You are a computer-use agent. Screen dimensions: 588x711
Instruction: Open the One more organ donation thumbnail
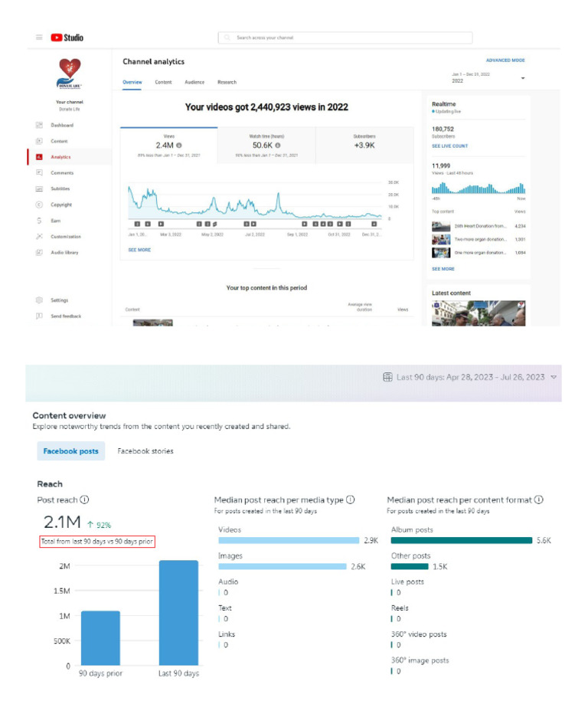441,253
